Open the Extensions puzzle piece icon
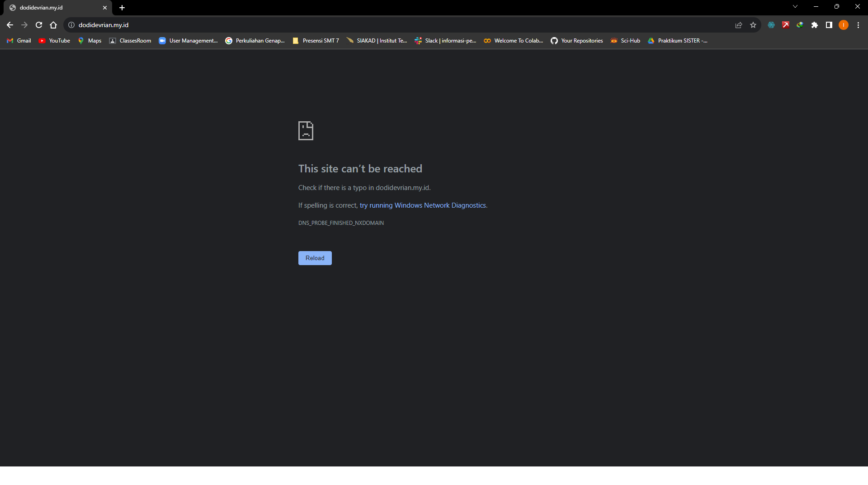Image resolution: width=868 pixels, height=485 pixels. click(x=815, y=25)
